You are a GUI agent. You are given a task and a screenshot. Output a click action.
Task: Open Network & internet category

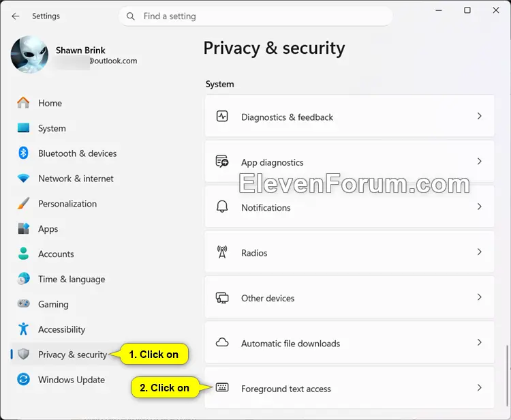(x=76, y=179)
